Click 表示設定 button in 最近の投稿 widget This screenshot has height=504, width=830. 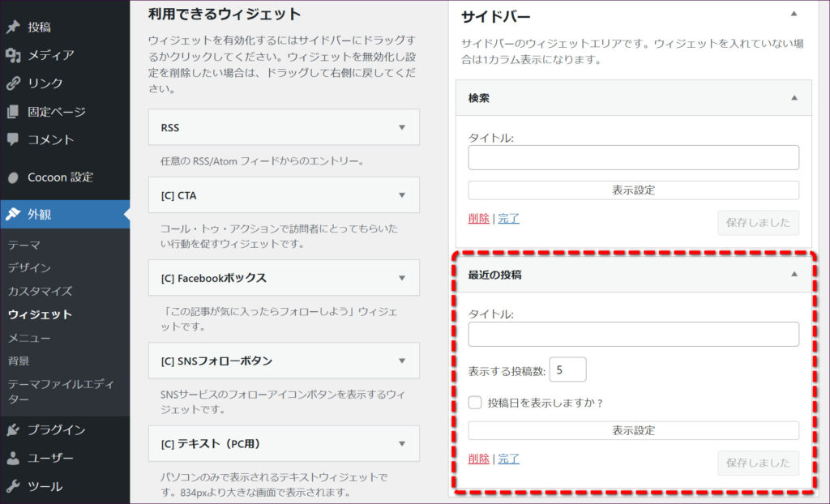click(633, 430)
